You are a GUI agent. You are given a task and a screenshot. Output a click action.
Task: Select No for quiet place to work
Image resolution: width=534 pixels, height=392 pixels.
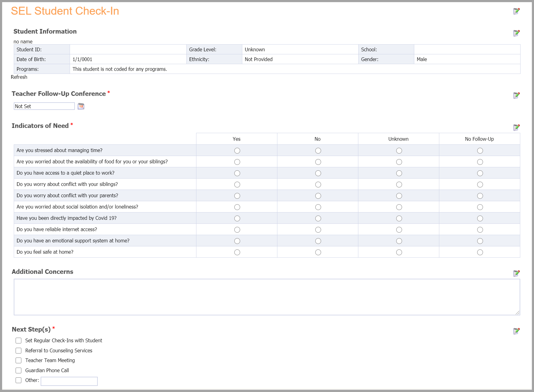pos(318,173)
